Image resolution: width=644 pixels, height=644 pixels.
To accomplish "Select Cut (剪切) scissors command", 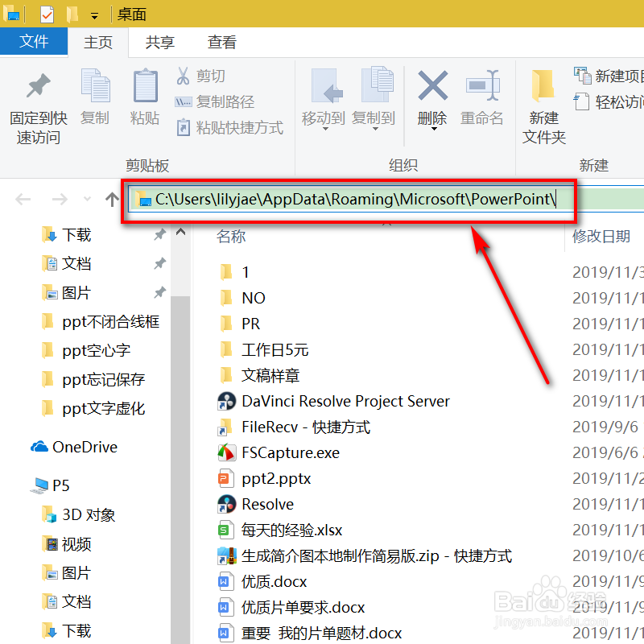I will pyautogui.click(x=200, y=76).
